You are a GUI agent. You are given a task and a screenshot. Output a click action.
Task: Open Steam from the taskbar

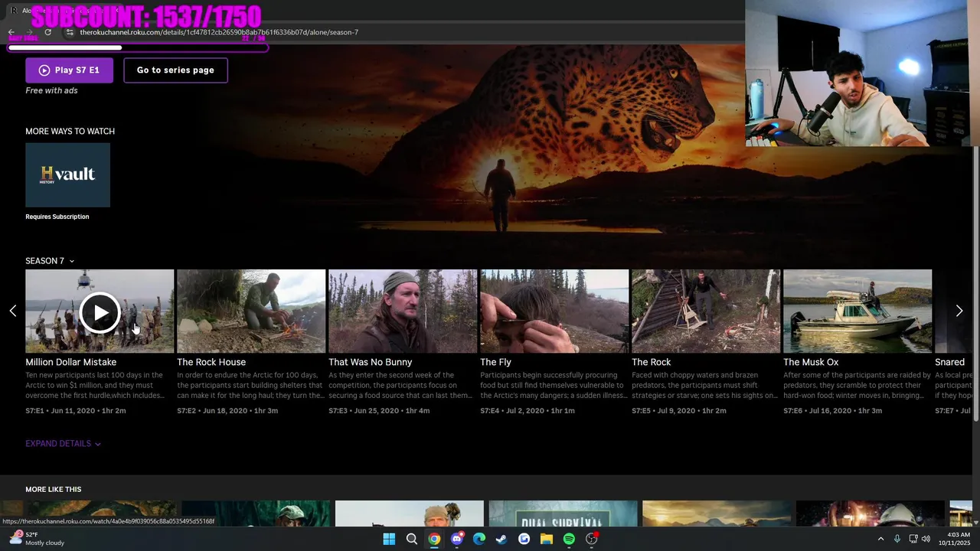[501, 539]
